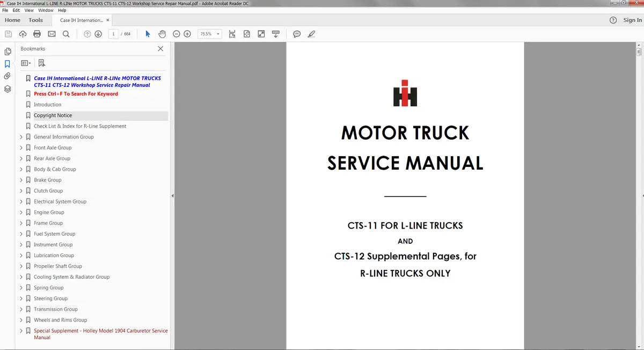
Task: Click the find current bookmark icon
Action: (x=42, y=63)
